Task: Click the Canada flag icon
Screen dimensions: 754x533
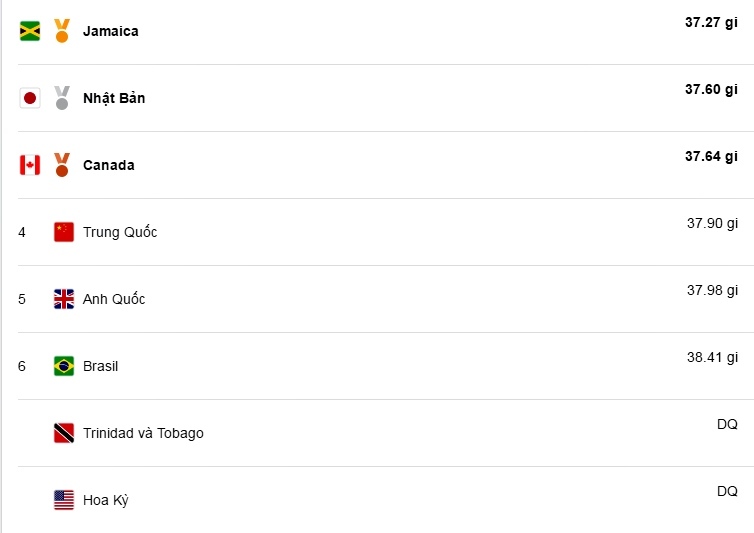Action: coord(30,165)
